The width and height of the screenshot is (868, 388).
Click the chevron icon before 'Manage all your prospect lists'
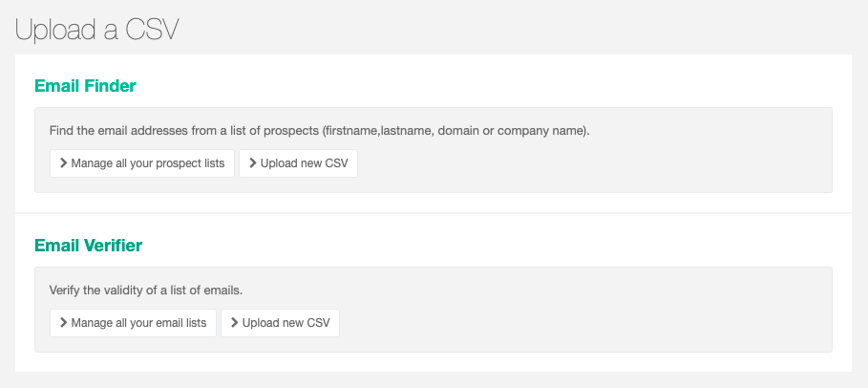[63, 163]
